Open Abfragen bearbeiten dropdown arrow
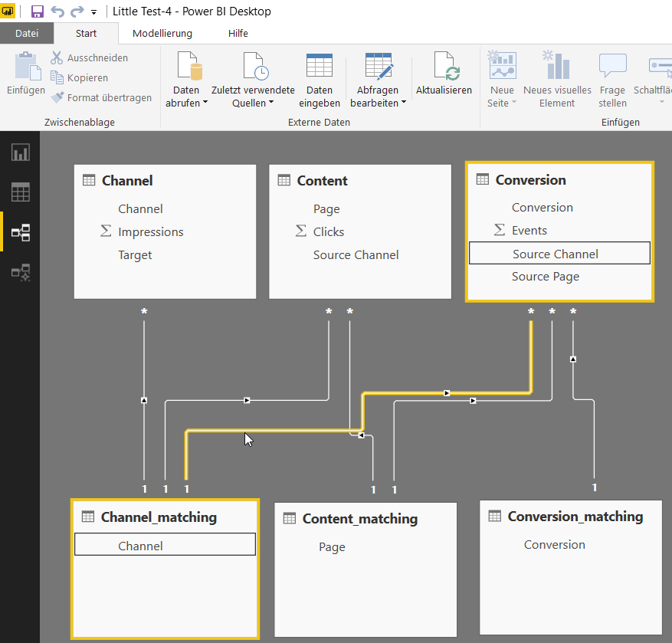 (403, 103)
